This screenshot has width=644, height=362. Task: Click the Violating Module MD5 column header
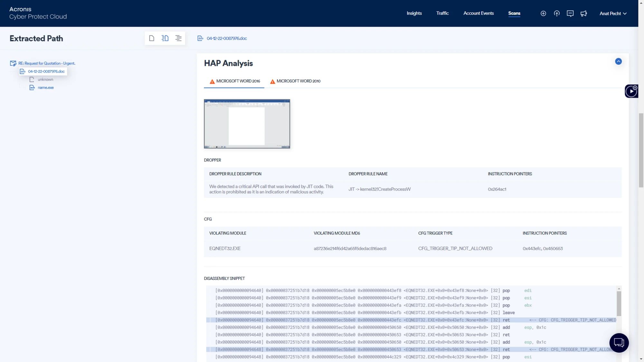(x=337, y=233)
